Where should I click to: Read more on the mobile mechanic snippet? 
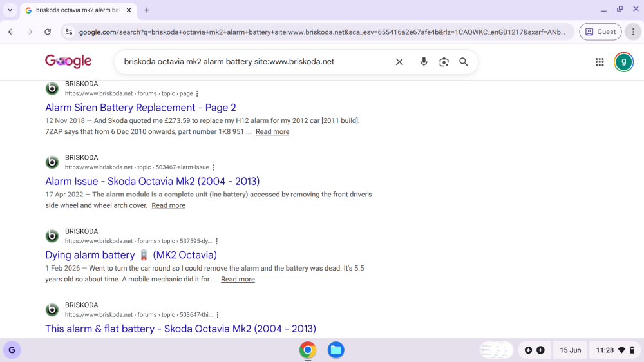pyautogui.click(x=238, y=280)
